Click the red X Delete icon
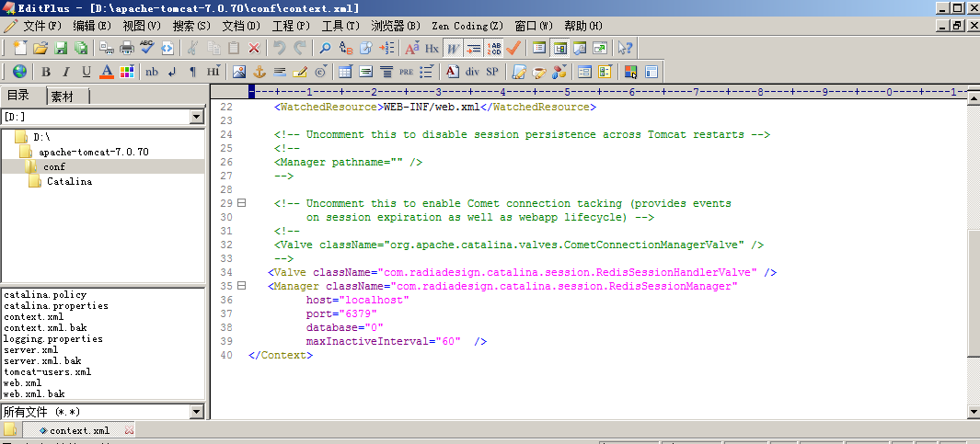Screen dimensions: 980x444 tap(254, 48)
